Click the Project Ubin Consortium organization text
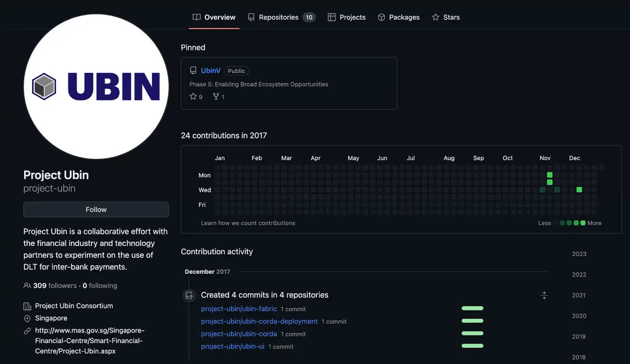Image resolution: width=630 pixels, height=364 pixels. 74,306
